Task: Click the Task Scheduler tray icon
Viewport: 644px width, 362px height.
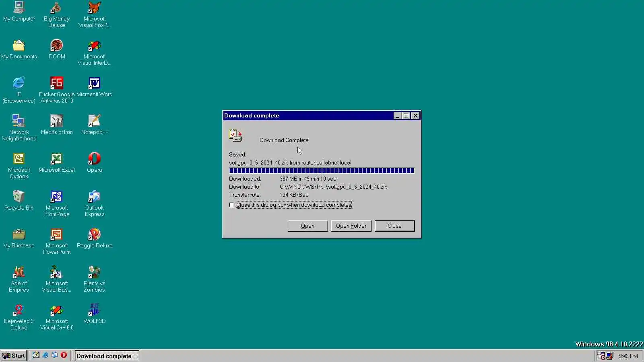Action: point(601,356)
